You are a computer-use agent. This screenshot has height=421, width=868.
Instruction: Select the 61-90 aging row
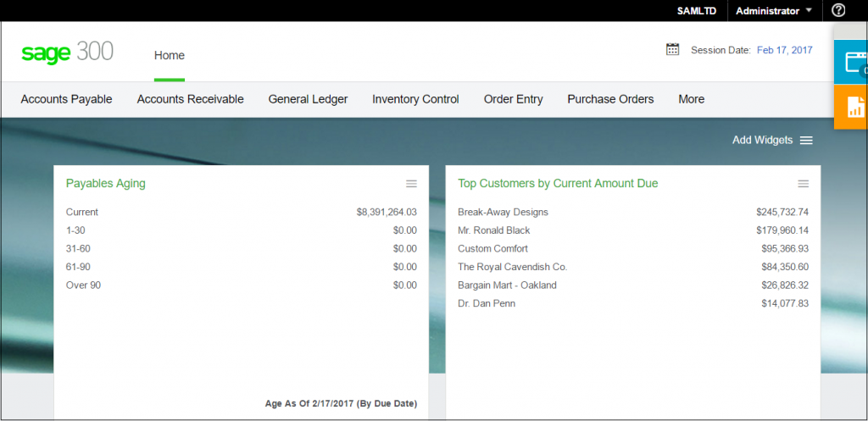242,267
